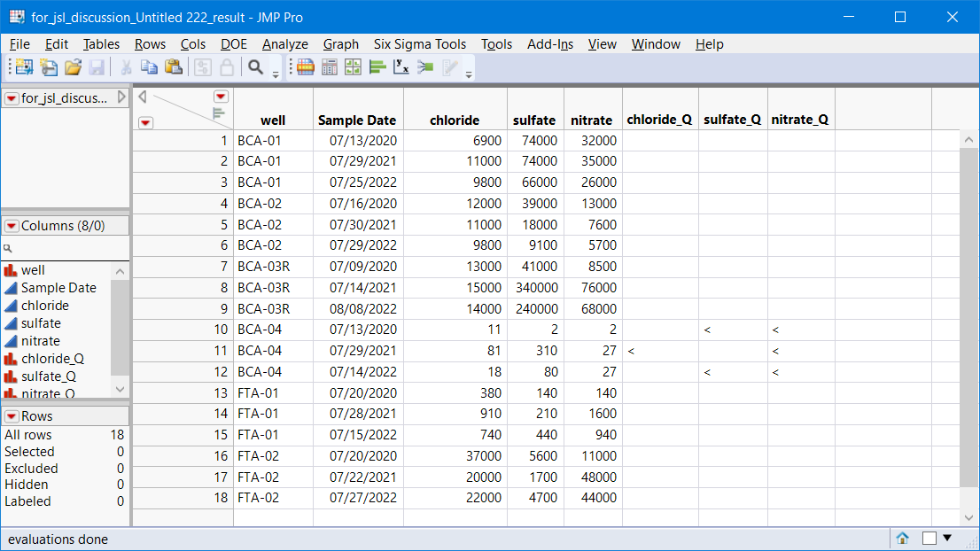The height and width of the screenshot is (551, 980).
Task: Click the Selected rows count link
Action: click(x=29, y=451)
